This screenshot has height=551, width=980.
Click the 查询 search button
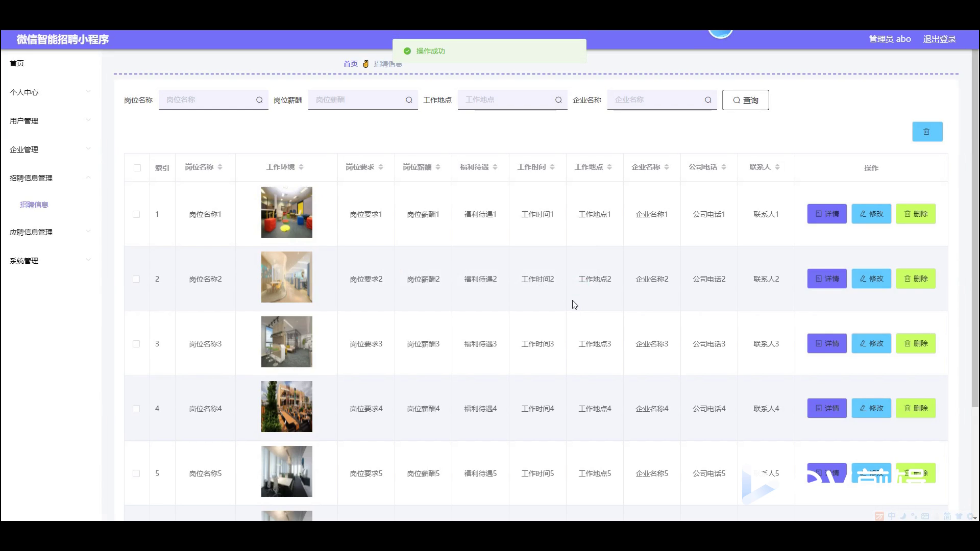(745, 100)
